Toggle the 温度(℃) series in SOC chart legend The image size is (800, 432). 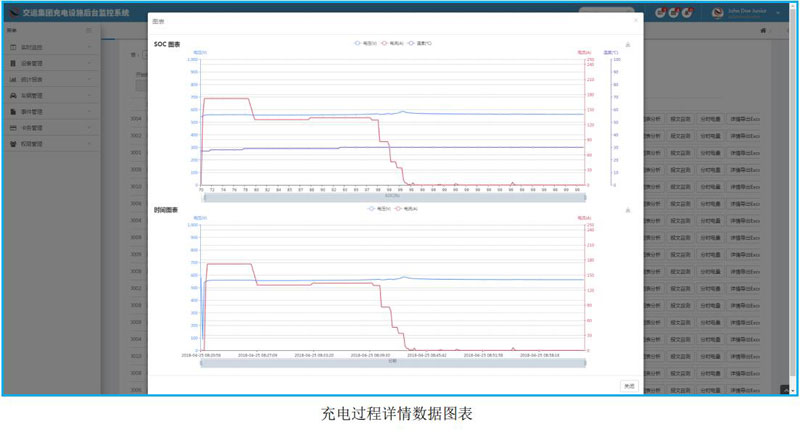point(422,43)
